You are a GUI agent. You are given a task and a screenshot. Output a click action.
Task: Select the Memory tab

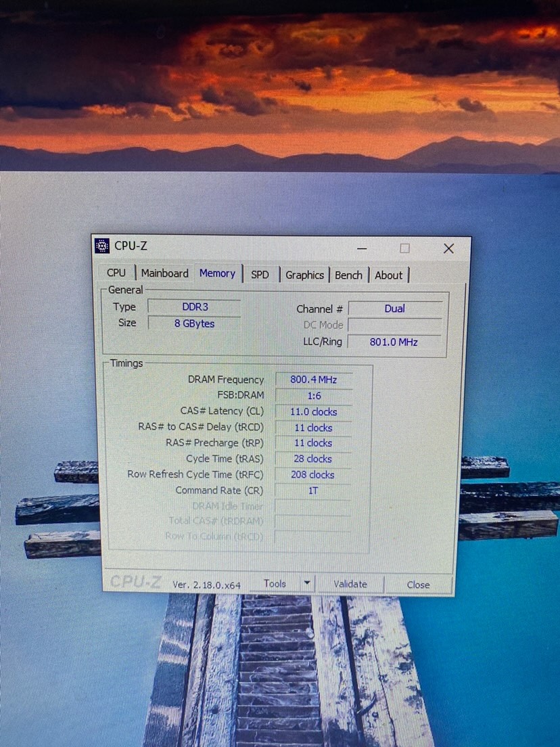217,273
